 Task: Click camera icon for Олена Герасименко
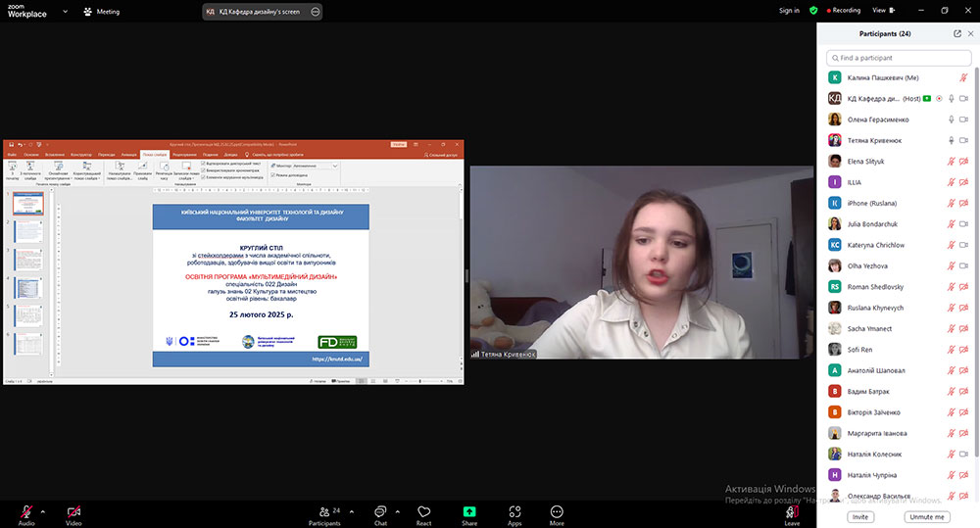pos(963,120)
